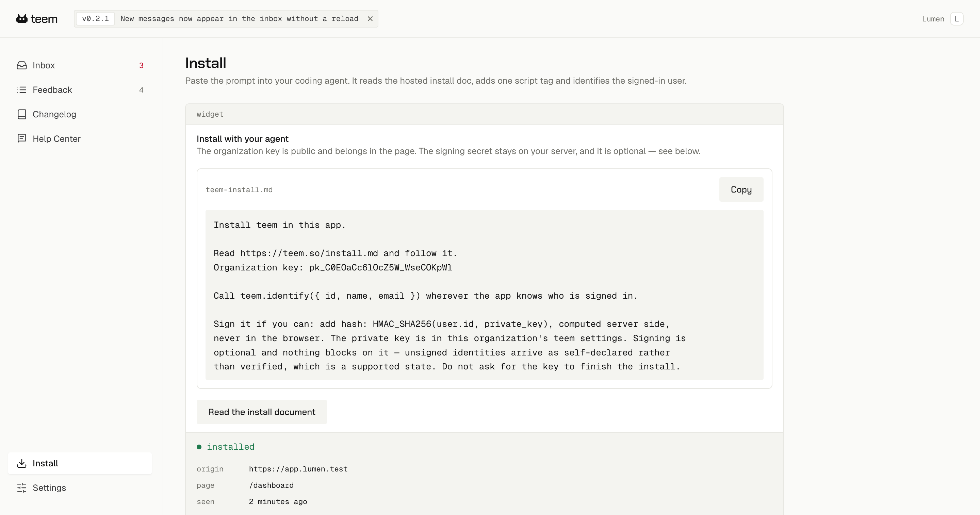
Task: Click the 'Call teem.identify' line
Action: [425, 296]
